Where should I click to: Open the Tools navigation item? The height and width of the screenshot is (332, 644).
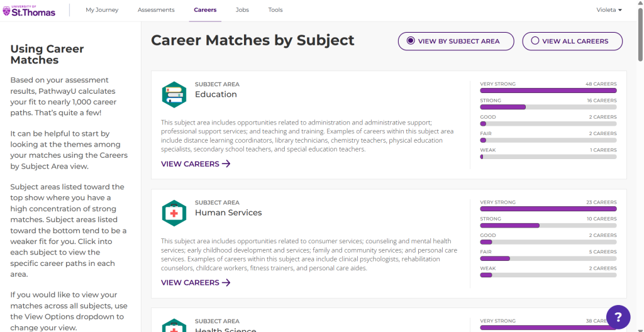click(275, 10)
